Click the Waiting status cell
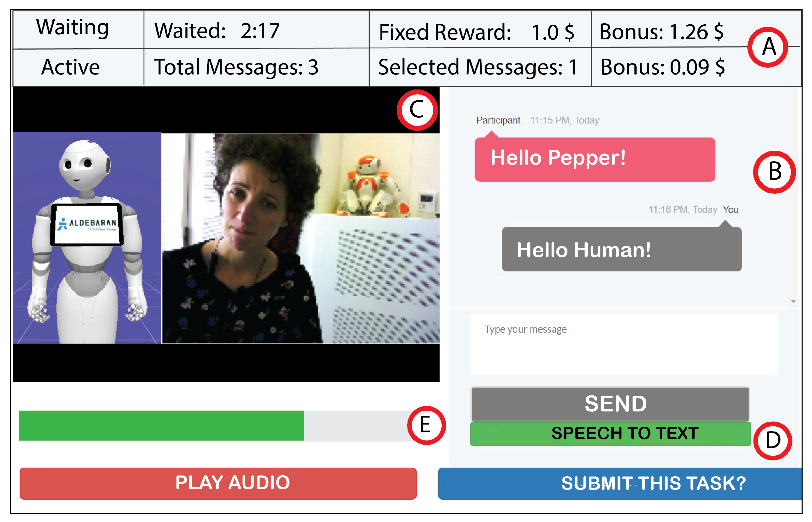This screenshot has height=522, width=812. point(78,29)
